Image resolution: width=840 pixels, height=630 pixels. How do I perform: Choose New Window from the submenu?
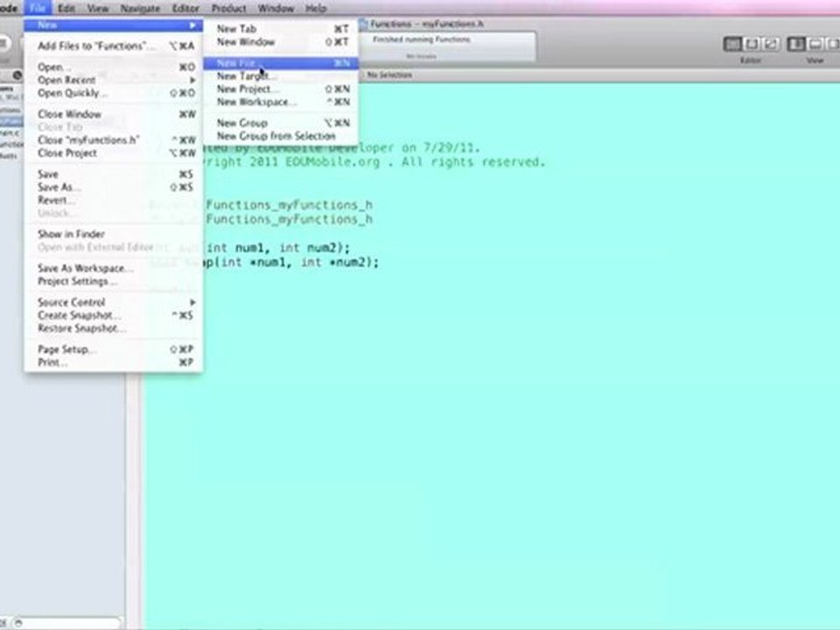(281, 42)
